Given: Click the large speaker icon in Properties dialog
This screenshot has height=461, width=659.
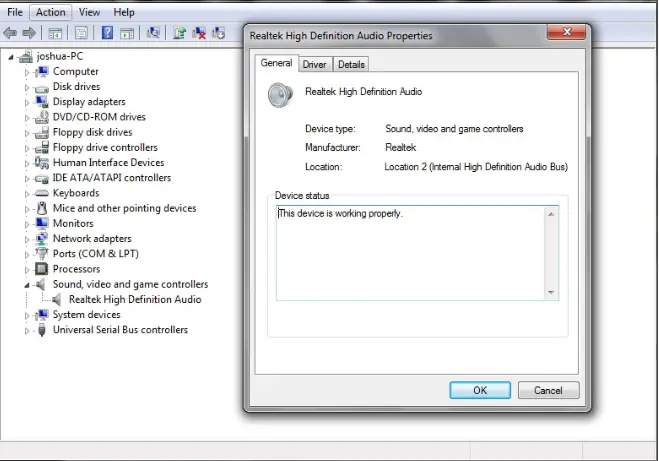Looking at the screenshot, I should 280,95.
